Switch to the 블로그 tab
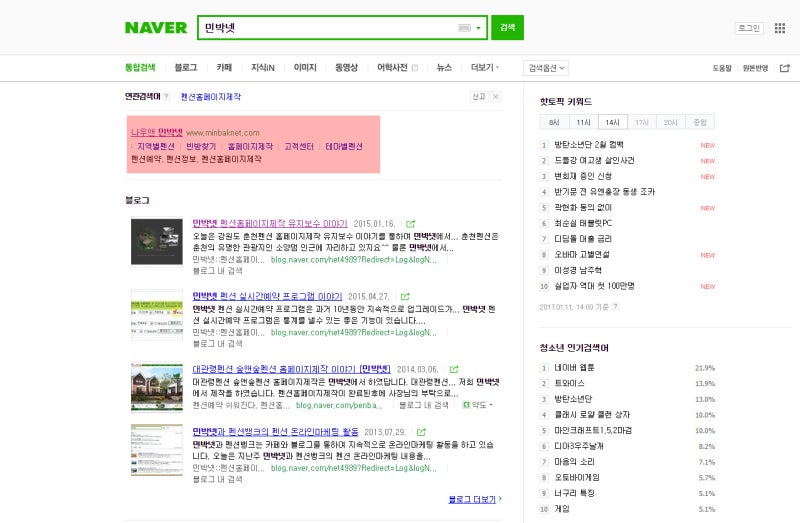This screenshot has width=800, height=523. 186,67
